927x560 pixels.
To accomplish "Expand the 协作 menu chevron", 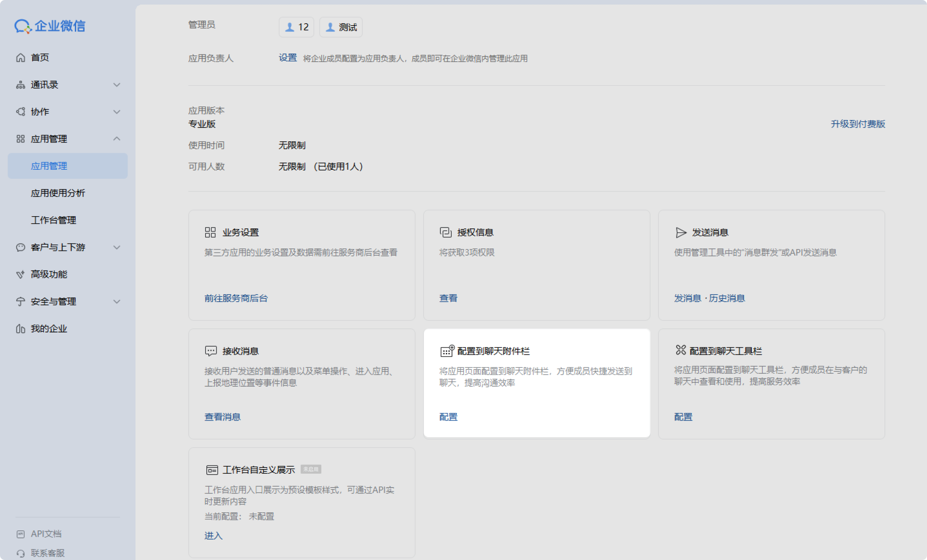I will (x=117, y=112).
